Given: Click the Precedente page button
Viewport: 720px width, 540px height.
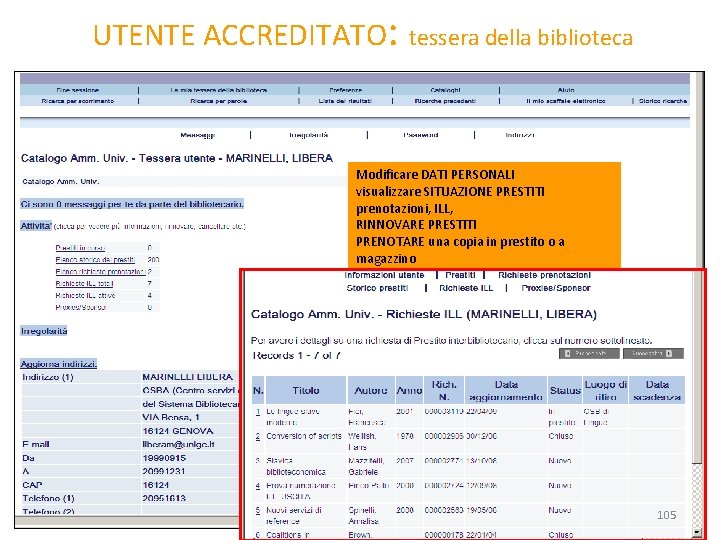Looking at the screenshot, I should tap(589, 354).
